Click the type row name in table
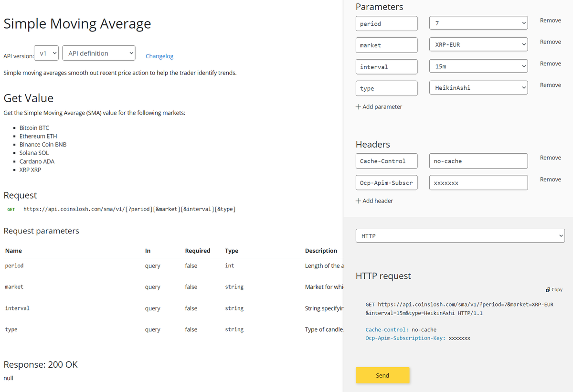 [11, 329]
